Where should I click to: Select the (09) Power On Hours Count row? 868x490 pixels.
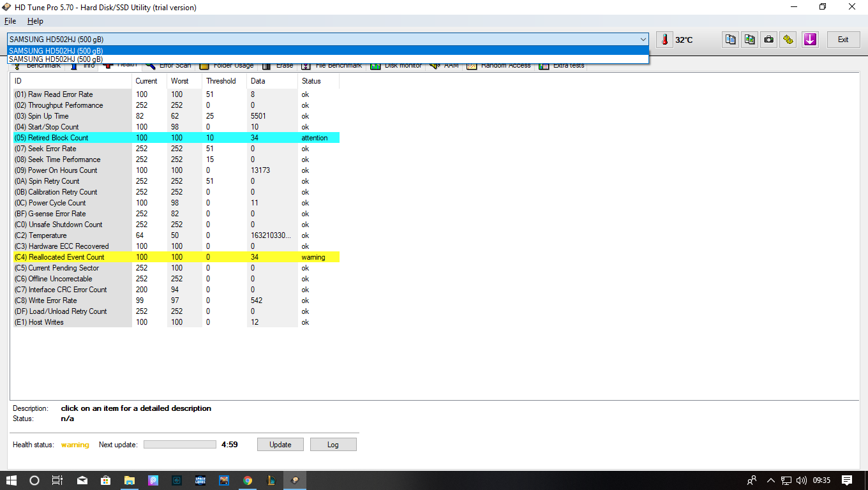(176, 170)
